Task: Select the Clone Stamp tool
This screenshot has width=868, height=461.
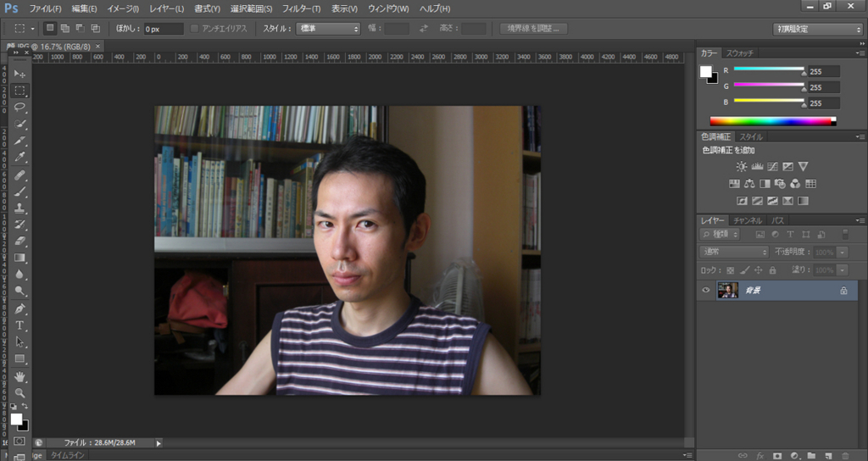Action: coord(20,208)
